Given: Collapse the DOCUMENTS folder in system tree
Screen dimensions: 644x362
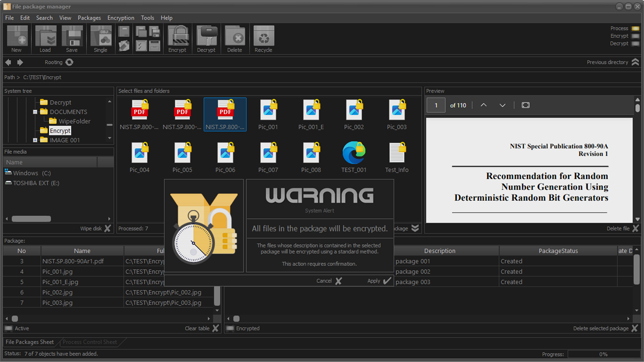Looking at the screenshot, I should coord(35,111).
